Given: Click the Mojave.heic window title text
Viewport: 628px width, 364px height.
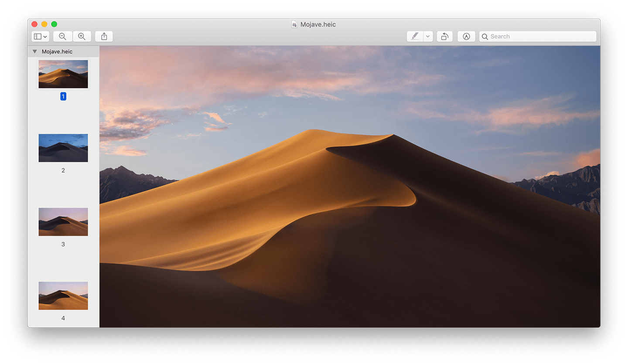Looking at the screenshot, I should (x=318, y=24).
